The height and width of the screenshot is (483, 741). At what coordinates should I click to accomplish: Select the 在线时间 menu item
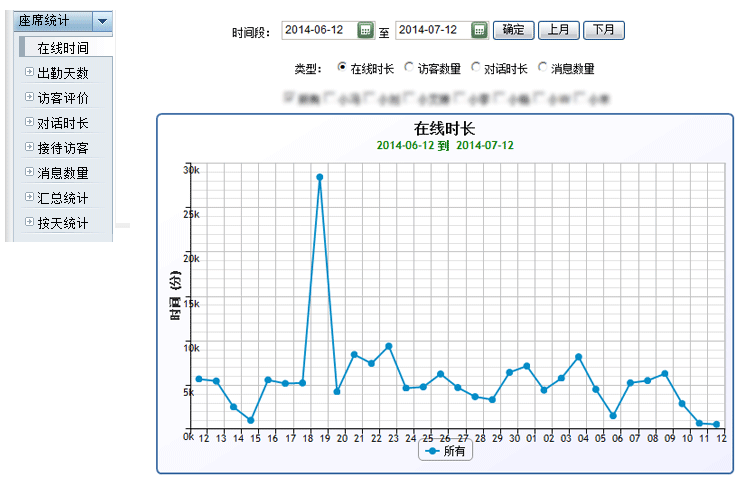click(63, 48)
